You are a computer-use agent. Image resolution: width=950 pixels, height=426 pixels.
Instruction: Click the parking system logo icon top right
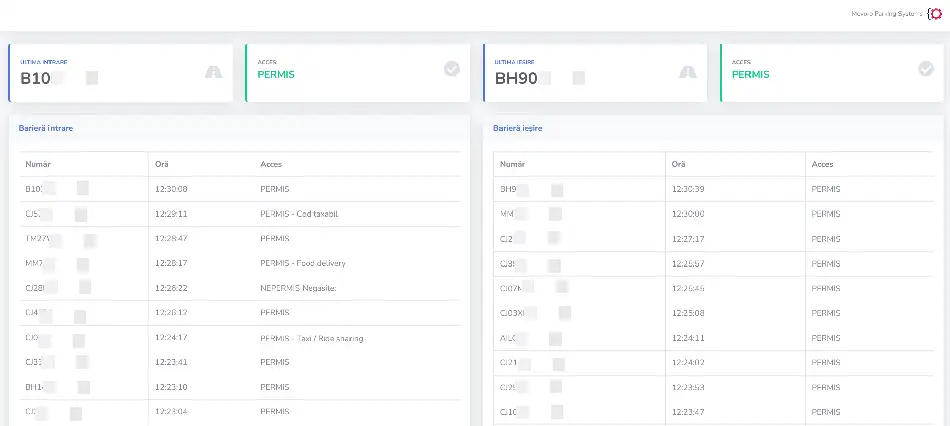pyautogui.click(x=934, y=14)
